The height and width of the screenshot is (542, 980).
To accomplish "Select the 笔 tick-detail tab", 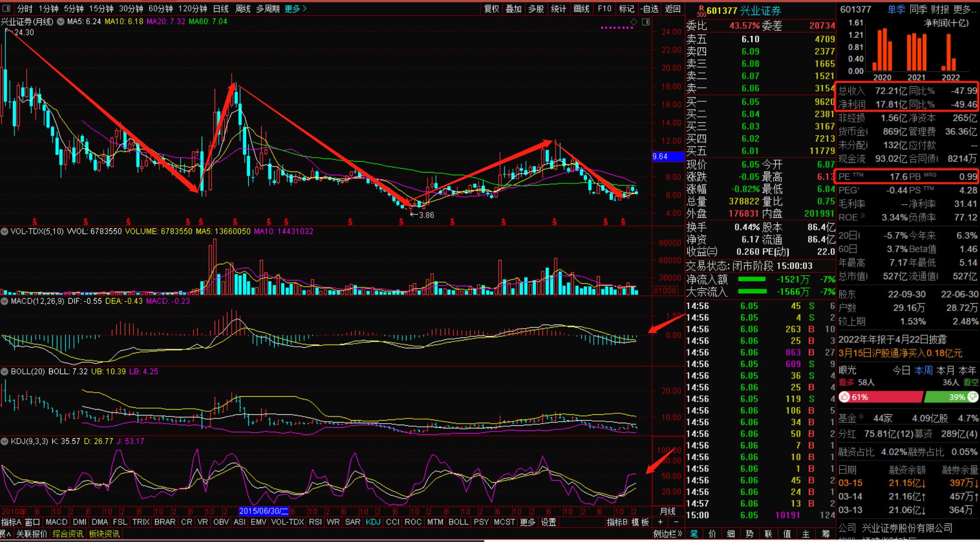I will click(x=693, y=534).
